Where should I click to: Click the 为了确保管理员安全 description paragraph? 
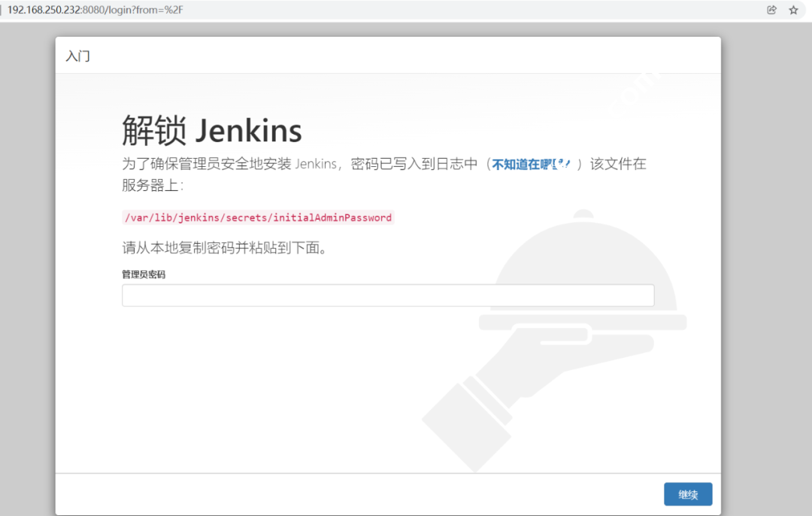coord(301,164)
